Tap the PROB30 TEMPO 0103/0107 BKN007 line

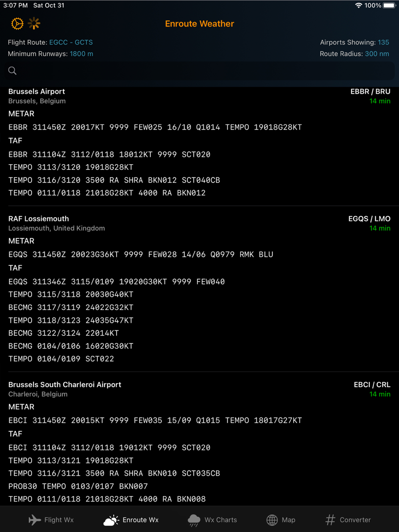[78, 486]
